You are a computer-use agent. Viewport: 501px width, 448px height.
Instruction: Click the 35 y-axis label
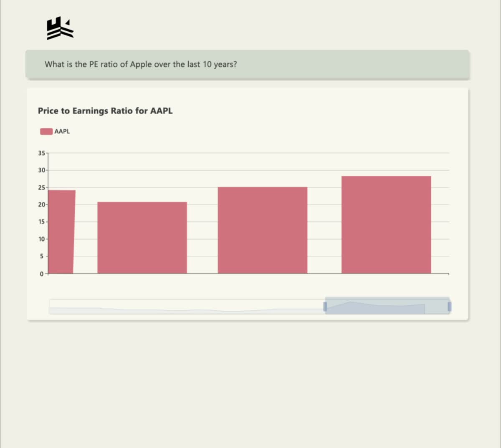tap(41, 153)
